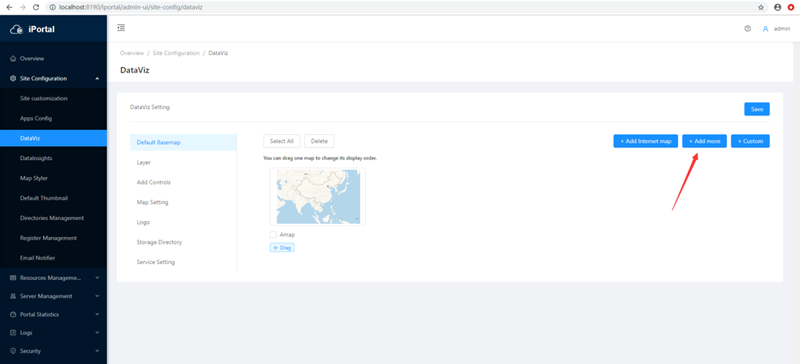Collapse the Site Configuration menu arrow
Viewport: 800px width, 364px height.
pyautogui.click(x=97, y=79)
